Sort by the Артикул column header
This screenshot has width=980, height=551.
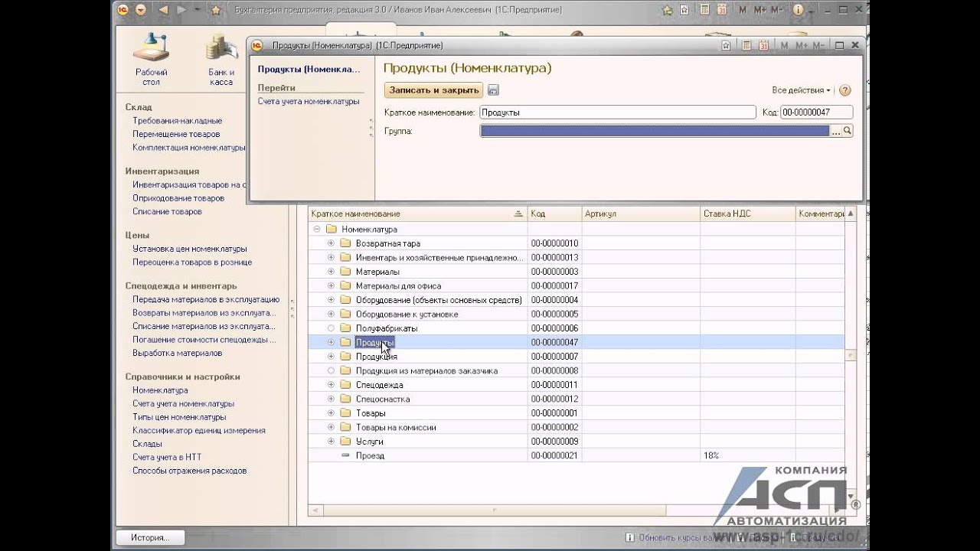641,214
